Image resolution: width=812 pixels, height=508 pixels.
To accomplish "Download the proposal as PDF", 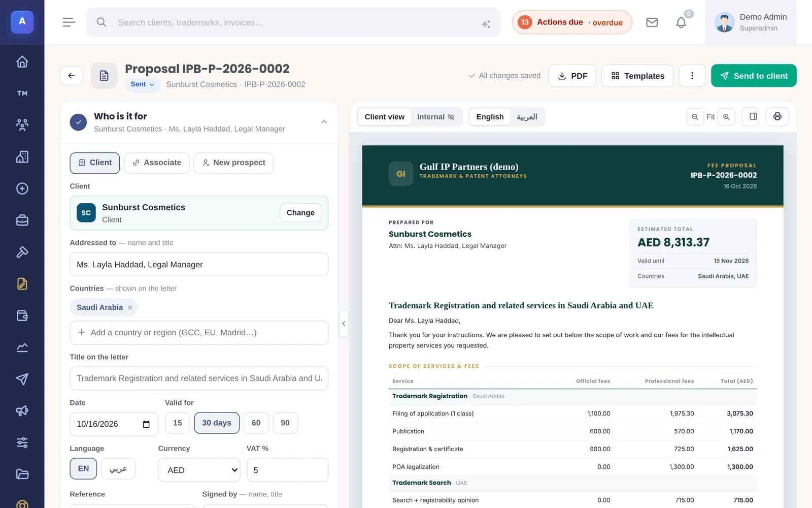I will (572, 76).
